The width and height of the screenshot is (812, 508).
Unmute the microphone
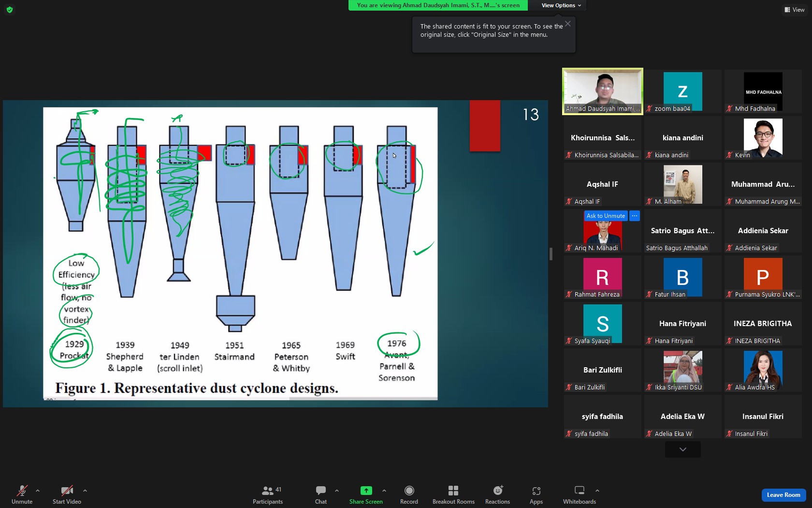22,494
